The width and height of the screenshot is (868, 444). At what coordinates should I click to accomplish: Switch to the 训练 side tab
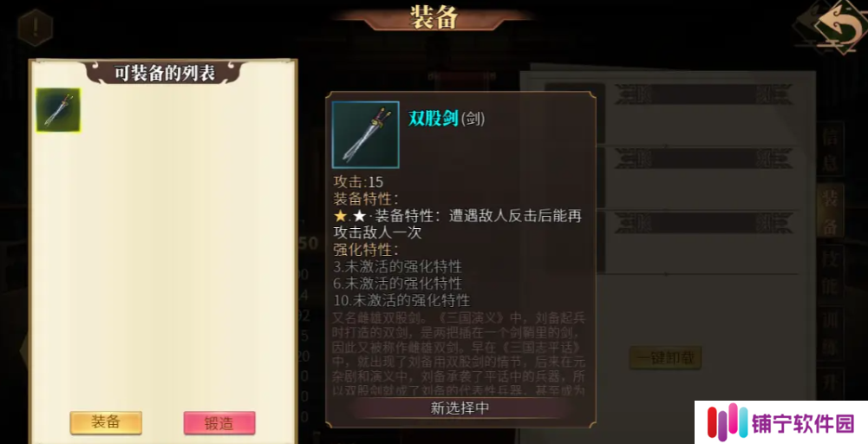tap(831, 334)
